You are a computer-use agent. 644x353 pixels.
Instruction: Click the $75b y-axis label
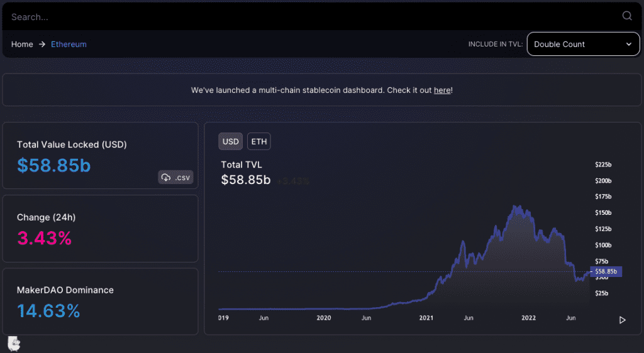click(x=602, y=261)
